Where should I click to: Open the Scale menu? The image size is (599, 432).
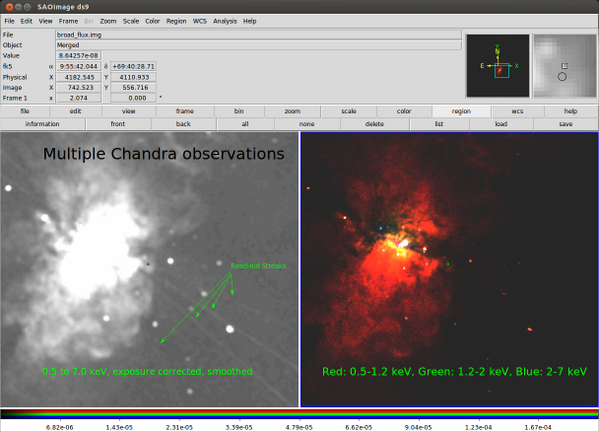coord(131,21)
